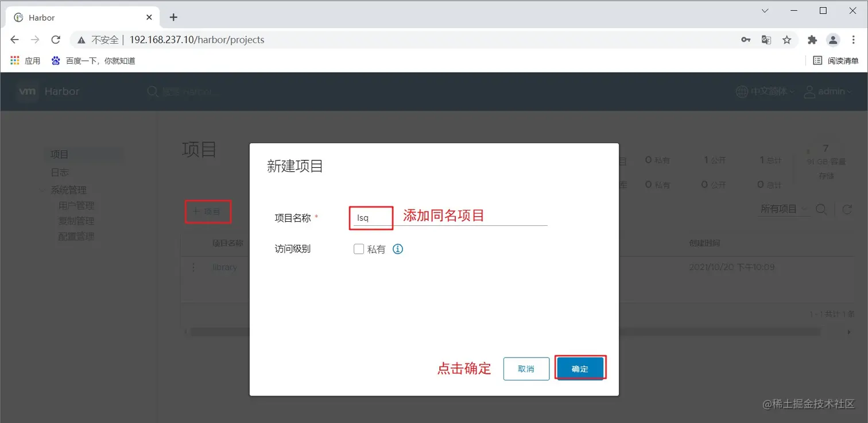Click the project search magnifier icon
This screenshot has width=868, height=423.
coord(821,210)
